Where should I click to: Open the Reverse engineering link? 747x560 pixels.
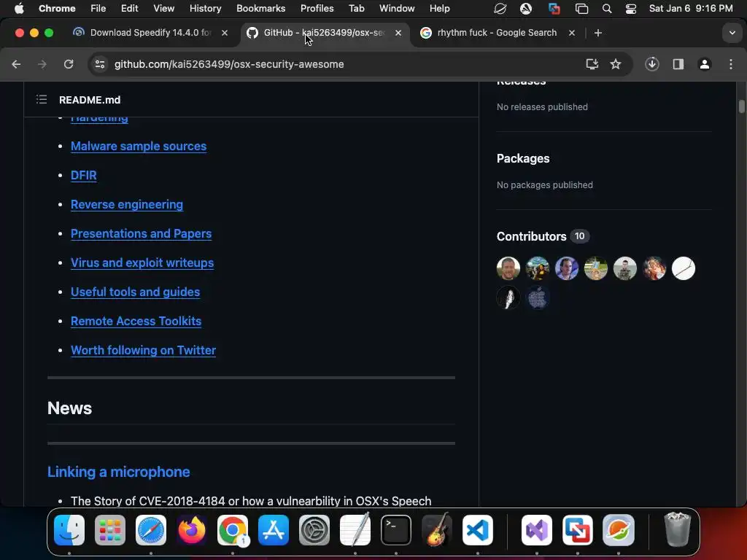click(127, 204)
